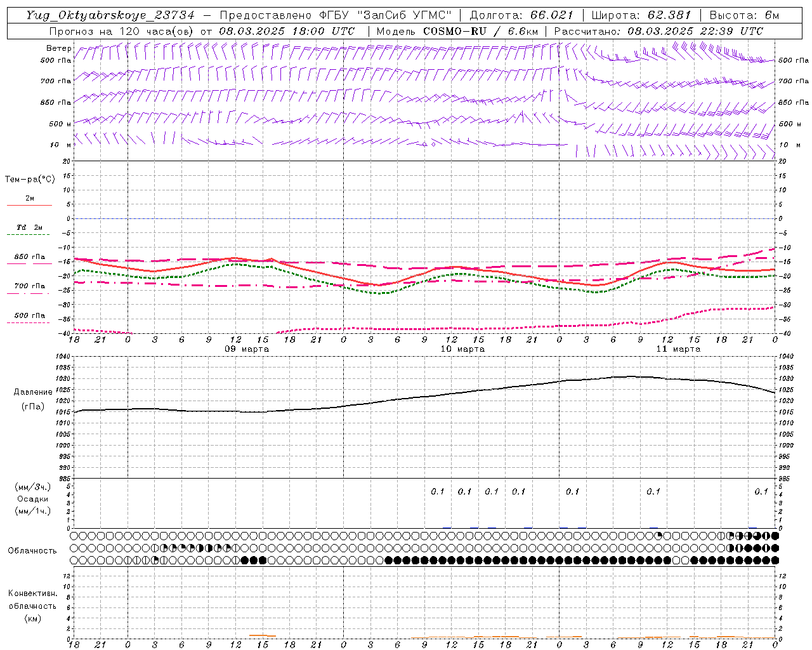Click the 11 марта date label

pyautogui.click(x=678, y=349)
